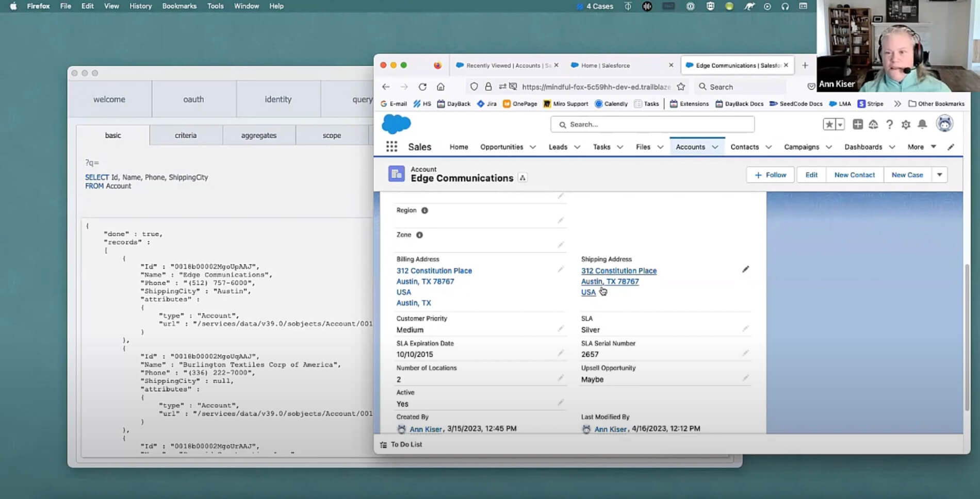Show more account actions dropdown arrow
Image resolution: width=980 pixels, height=499 pixels.
940,175
